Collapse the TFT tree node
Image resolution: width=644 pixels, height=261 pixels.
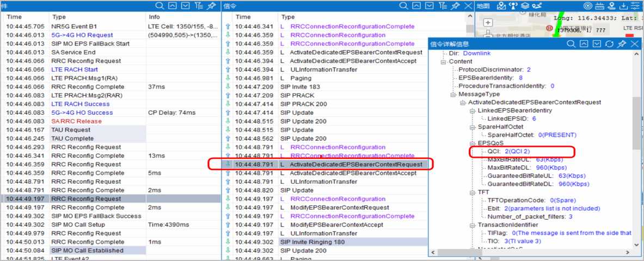[x=473, y=192]
